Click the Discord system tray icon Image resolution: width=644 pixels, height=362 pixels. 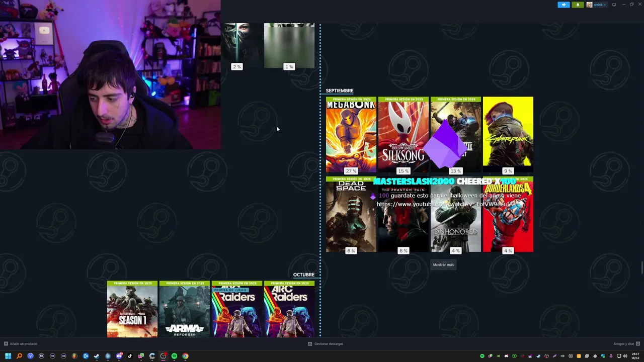coord(506,356)
